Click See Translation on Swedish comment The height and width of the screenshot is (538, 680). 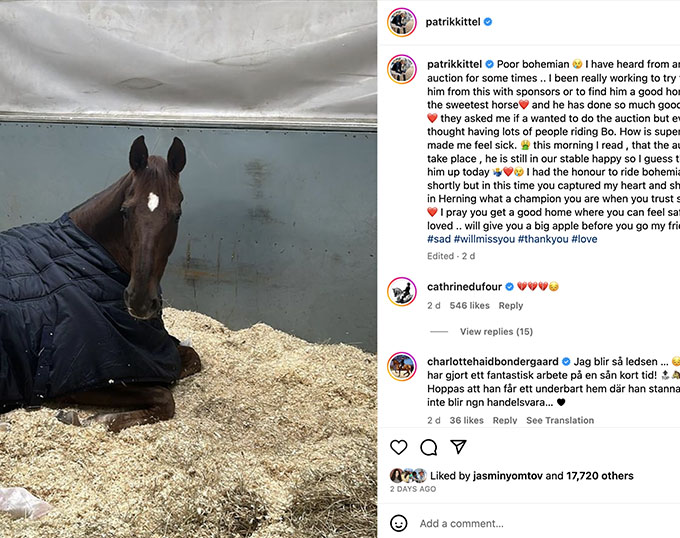click(560, 420)
